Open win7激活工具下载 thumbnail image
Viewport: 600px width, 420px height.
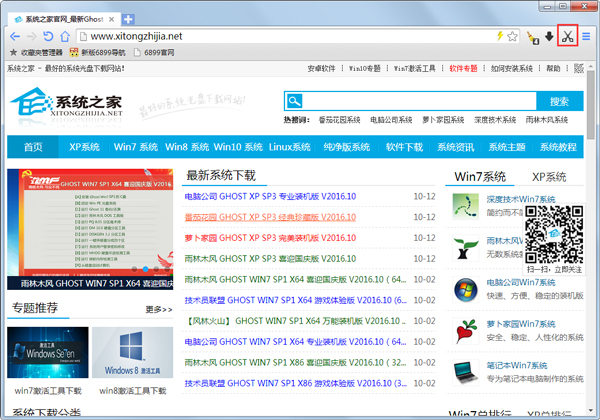click(48, 352)
